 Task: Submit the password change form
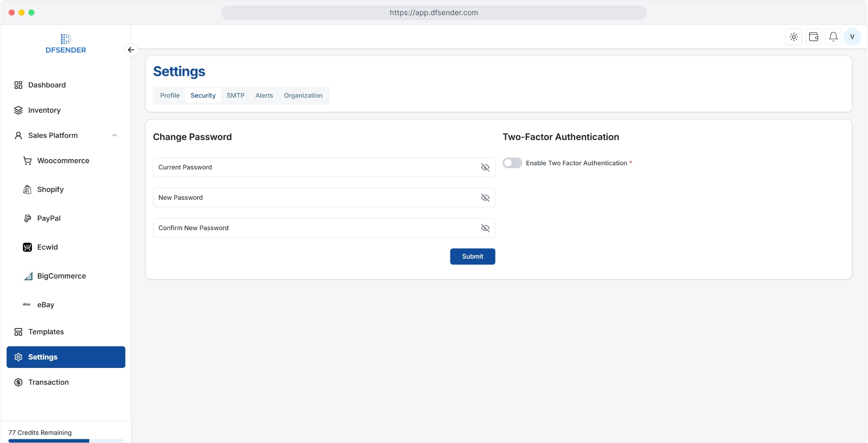tap(472, 256)
